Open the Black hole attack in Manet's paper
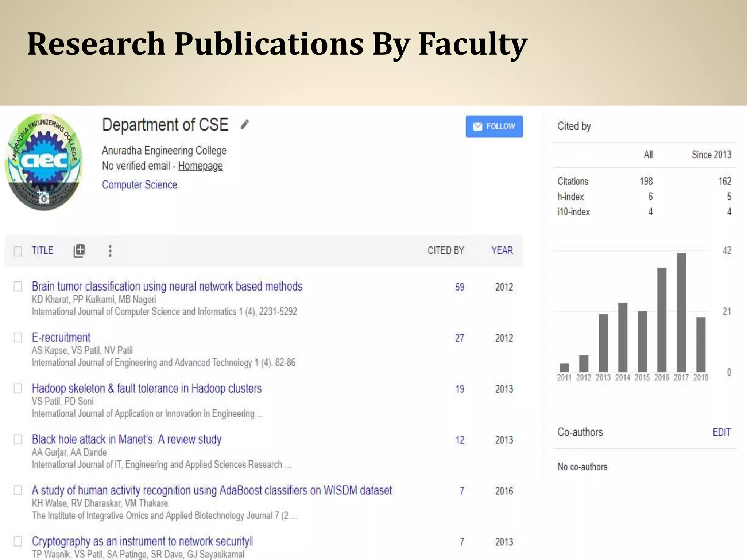Screen dimensions: 747x560 pos(126,439)
